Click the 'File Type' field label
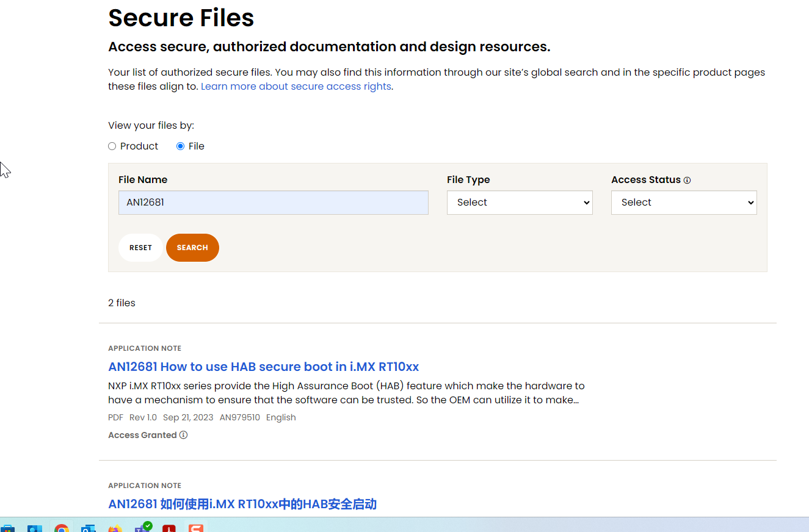Viewport: 809px width, 532px height. tap(468, 180)
